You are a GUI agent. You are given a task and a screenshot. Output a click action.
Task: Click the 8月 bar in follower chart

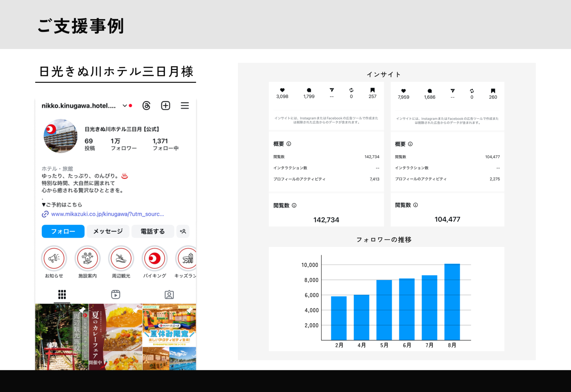[x=452, y=302]
